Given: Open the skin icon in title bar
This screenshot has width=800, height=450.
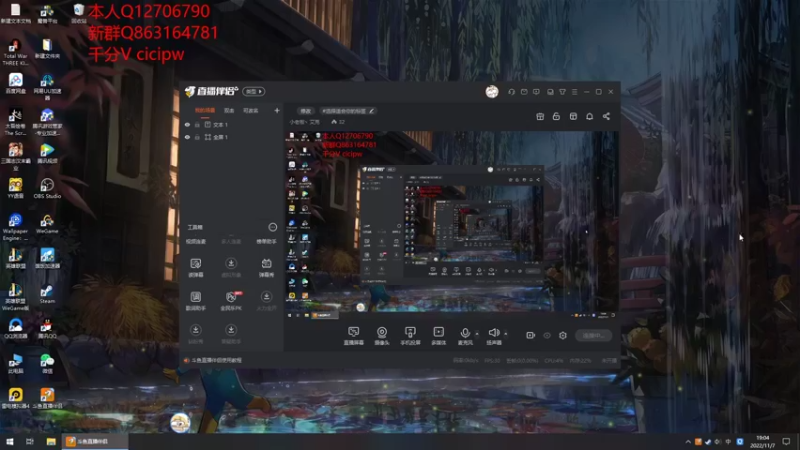Looking at the screenshot, I should pos(550,92).
